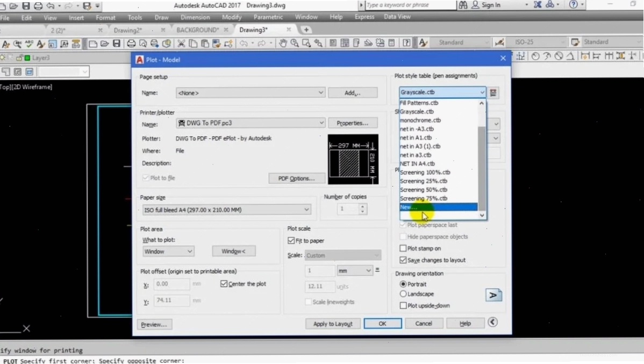This screenshot has height=364, width=644.
Task: Open the What to plot Window dropdown
Action: pos(168,251)
